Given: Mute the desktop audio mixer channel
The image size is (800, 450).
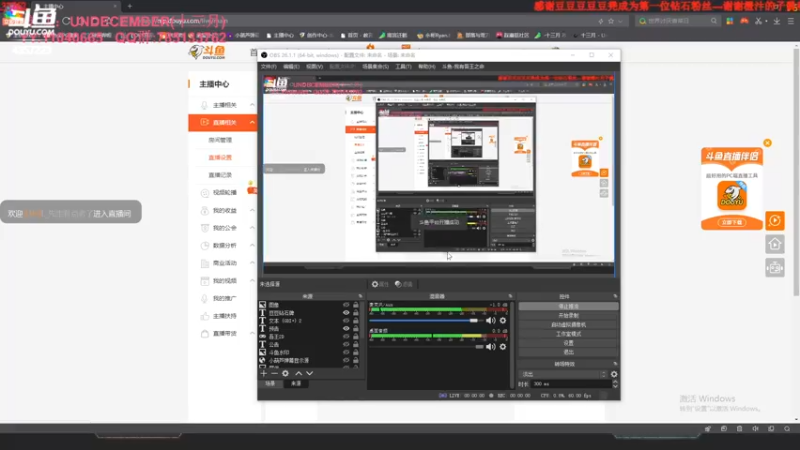Looking at the screenshot, I should [x=490, y=346].
